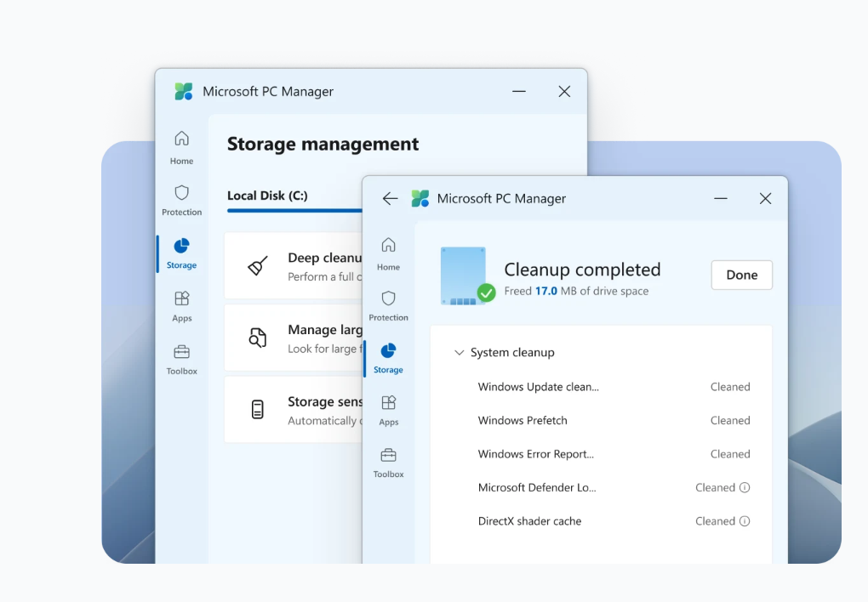Select Storage in the front window sidebar
Screen dimensions: 868x602
[x=388, y=358]
